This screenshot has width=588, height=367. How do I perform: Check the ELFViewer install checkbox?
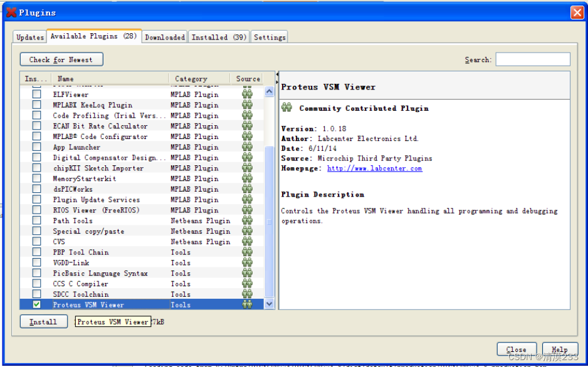tap(36, 95)
